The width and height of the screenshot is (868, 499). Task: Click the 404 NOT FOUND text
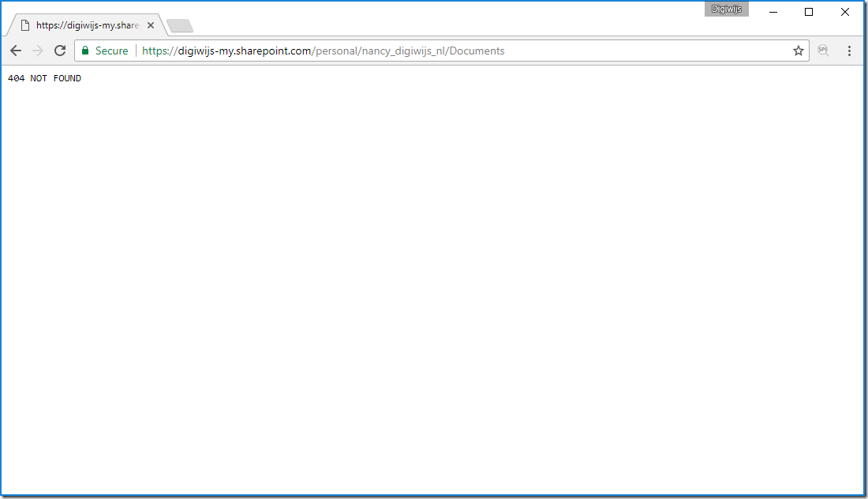pos(44,79)
